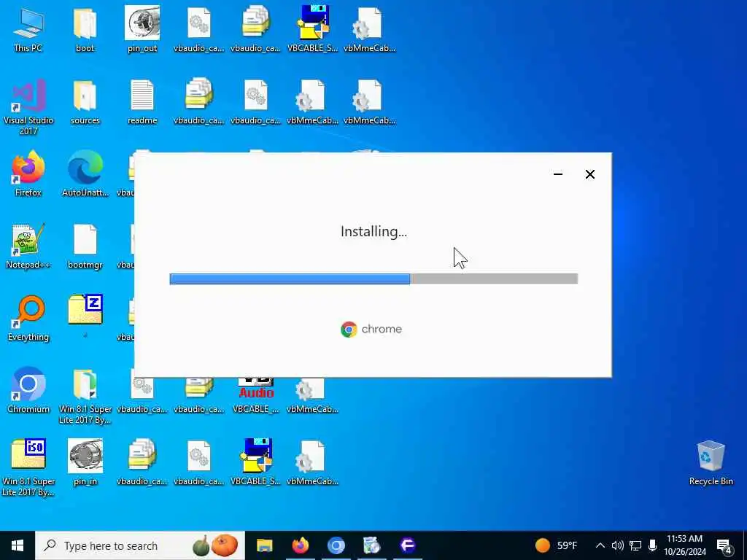Select the bootmgr file
This screenshot has width=747, height=560.
pyautogui.click(x=85, y=246)
